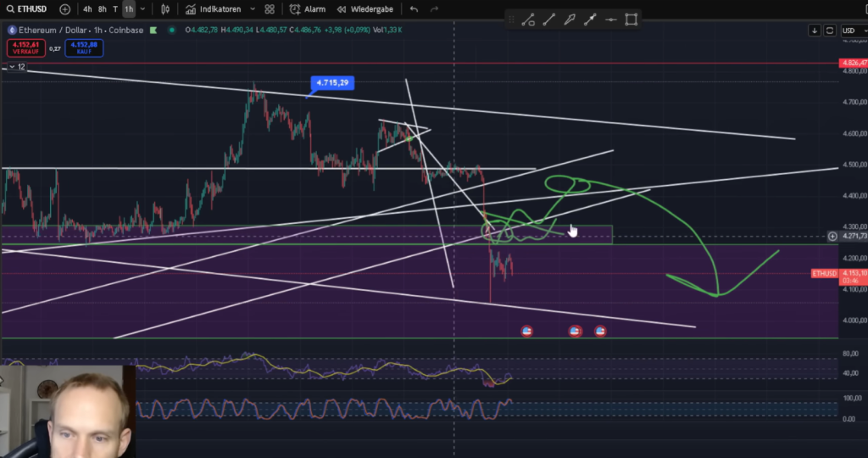This screenshot has width=868, height=458.
Task: Grab the drawing favorites toolbar handle
Action: point(511,20)
